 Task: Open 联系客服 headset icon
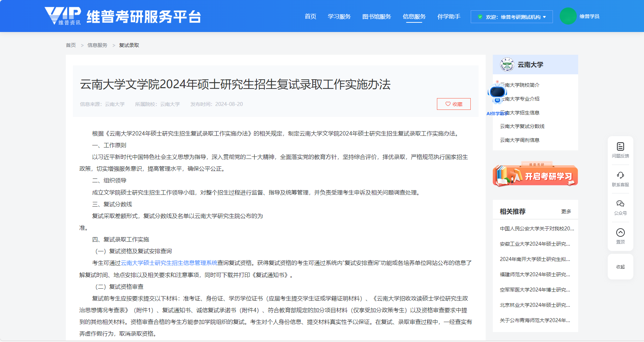click(x=620, y=175)
